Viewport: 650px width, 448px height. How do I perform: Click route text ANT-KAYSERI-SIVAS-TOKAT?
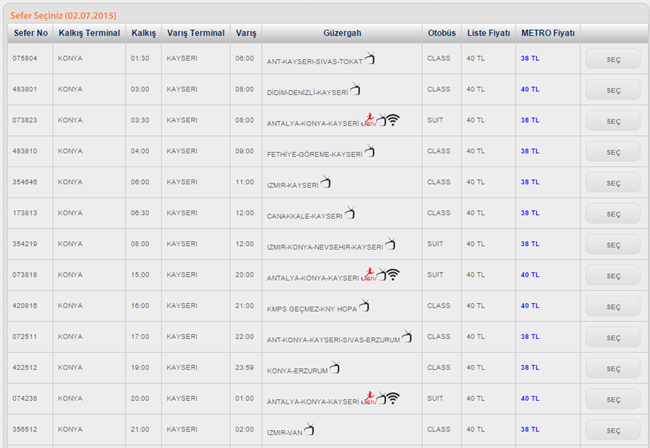tap(315, 61)
